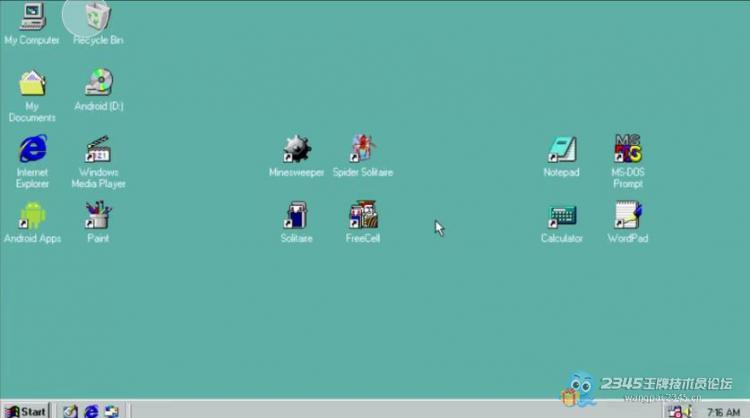The height and width of the screenshot is (418, 750).
Task: Click the third quick launch toolbar icon
Action: tap(111, 411)
